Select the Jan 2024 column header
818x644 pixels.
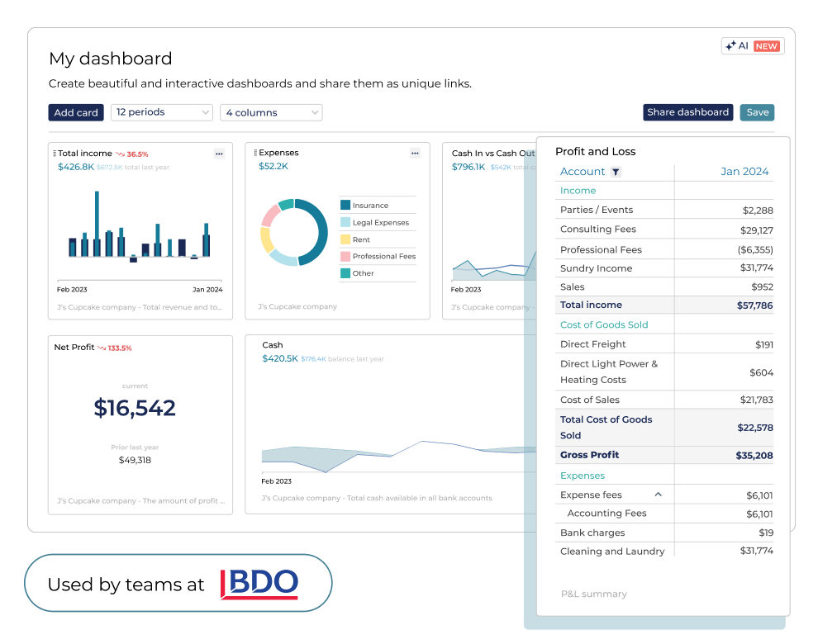744,171
